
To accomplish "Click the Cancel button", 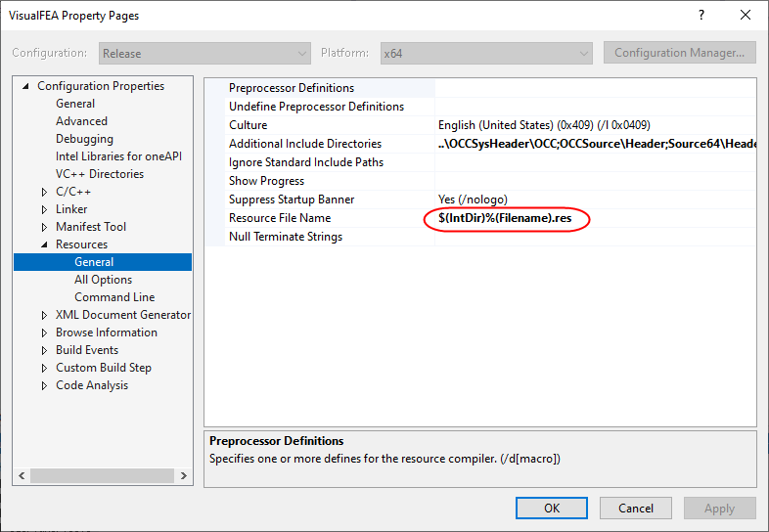I will (636, 508).
